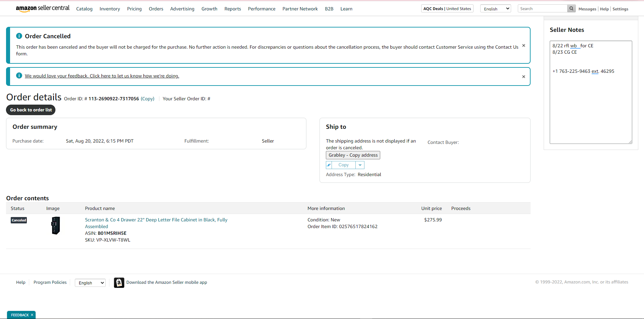Open the Advertising menu
Viewport: 644px width, 319px height.
[182, 9]
